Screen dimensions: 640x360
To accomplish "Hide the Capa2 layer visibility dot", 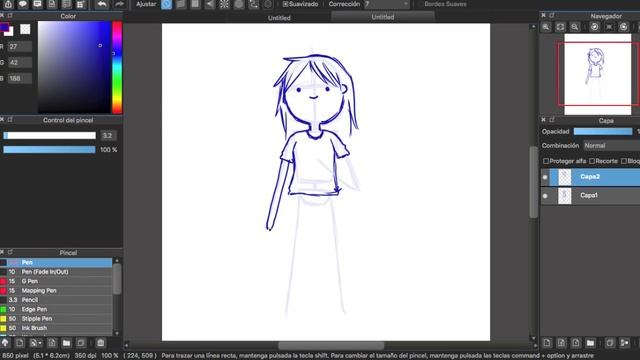I will (x=545, y=177).
